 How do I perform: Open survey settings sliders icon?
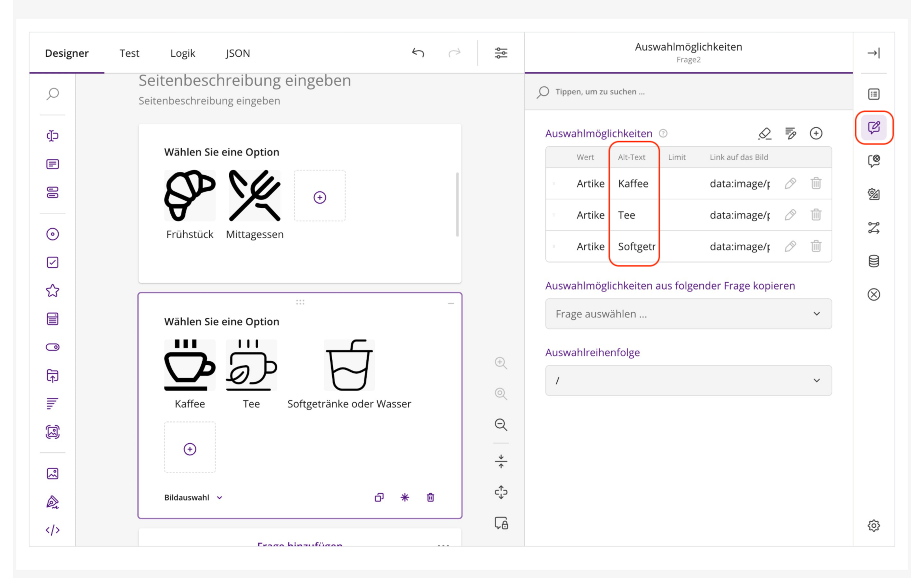(501, 53)
